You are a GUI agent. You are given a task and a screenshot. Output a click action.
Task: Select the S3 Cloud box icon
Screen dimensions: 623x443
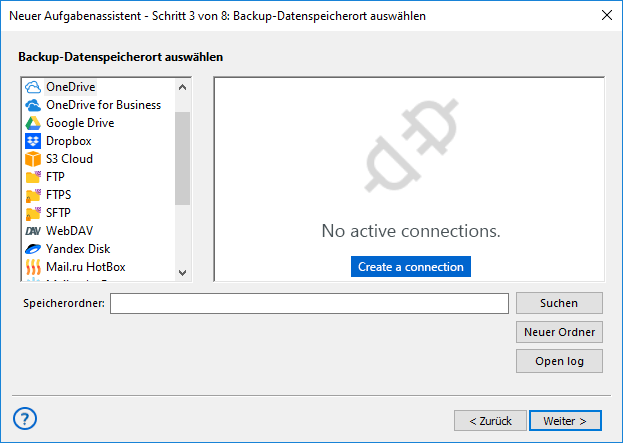coord(33,159)
